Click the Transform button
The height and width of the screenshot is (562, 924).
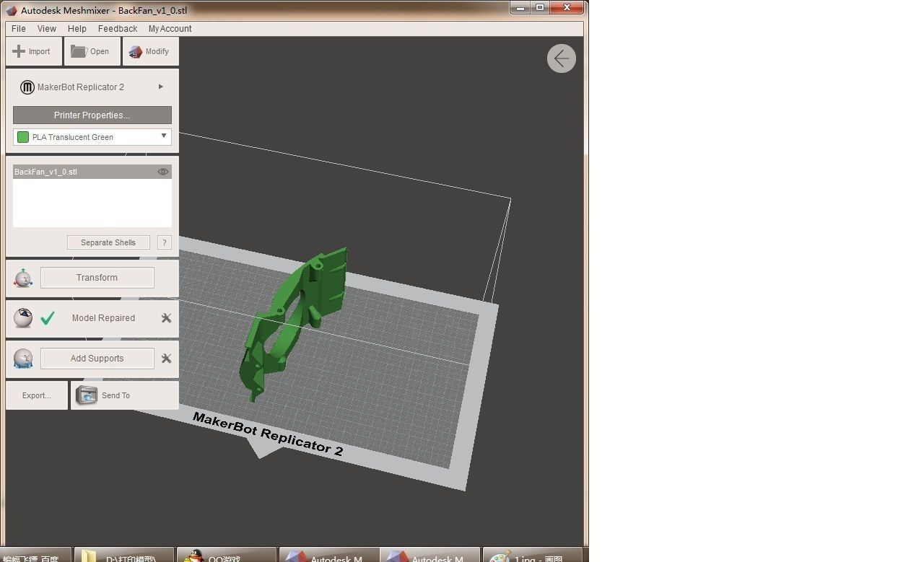(97, 278)
